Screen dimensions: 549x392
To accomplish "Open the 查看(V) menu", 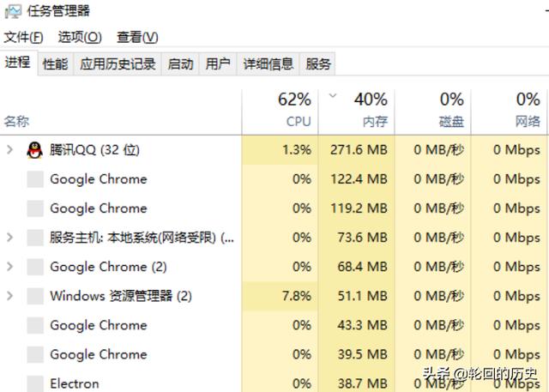I will pos(137,37).
